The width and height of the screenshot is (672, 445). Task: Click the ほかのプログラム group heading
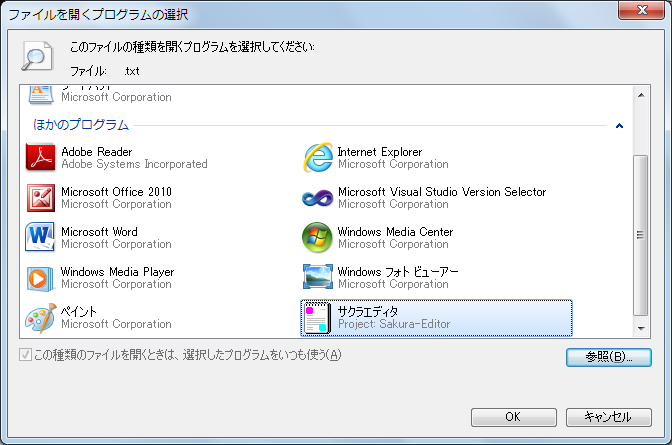coord(81,125)
